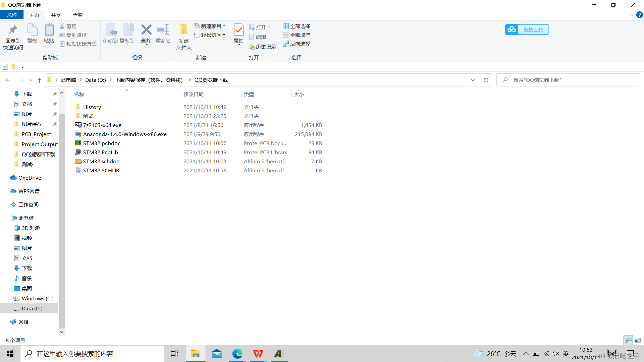Expand the address bar history dropdown
This screenshot has height=362, width=644.
point(473,80)
